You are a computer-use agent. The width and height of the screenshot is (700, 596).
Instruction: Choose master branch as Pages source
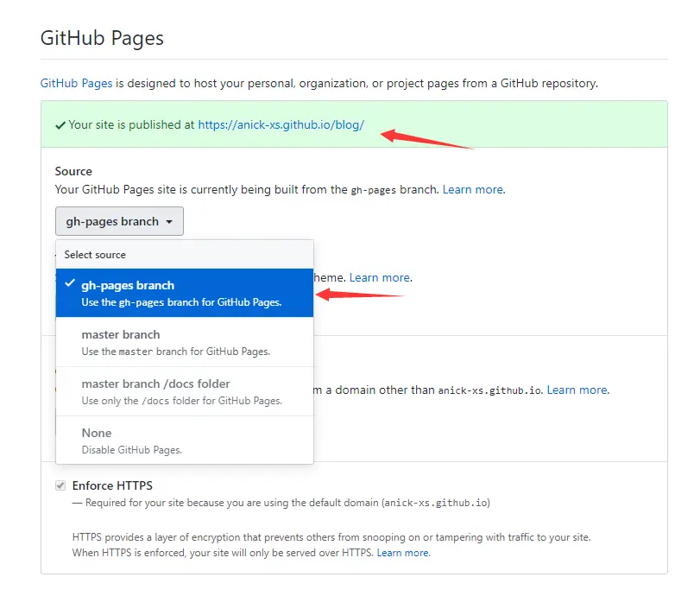pos(185,342)
